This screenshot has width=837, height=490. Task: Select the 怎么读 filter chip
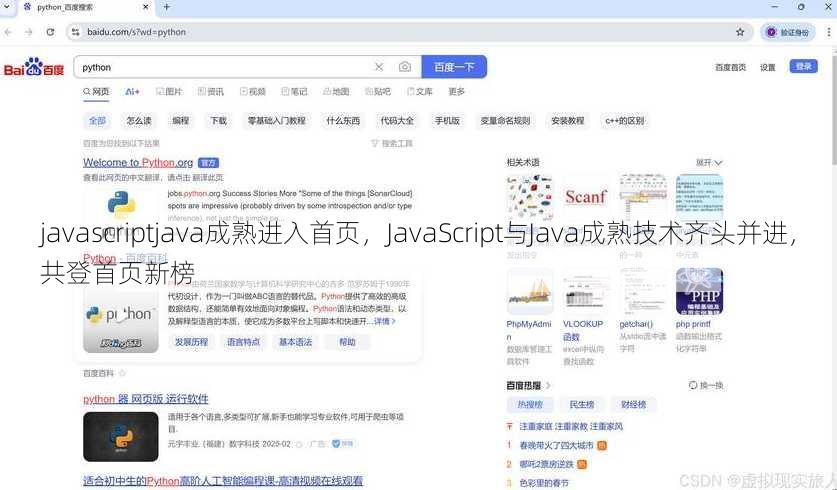(139, 121)
